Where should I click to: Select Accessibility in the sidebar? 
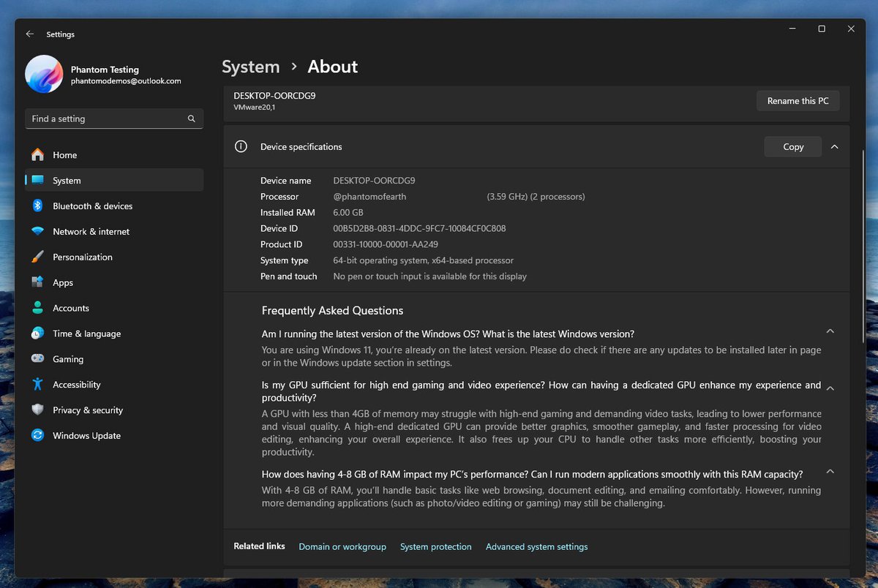coord(76,385)
